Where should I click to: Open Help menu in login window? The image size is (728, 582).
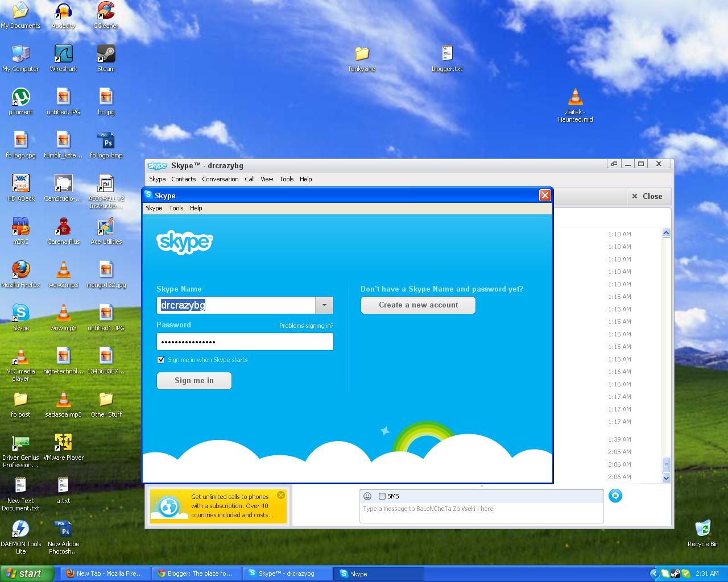coord(196,208)
